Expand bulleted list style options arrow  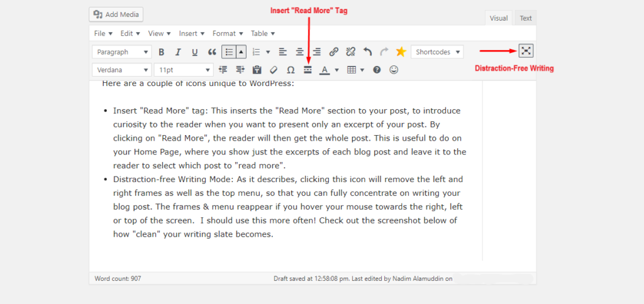(x=241, y=52)
